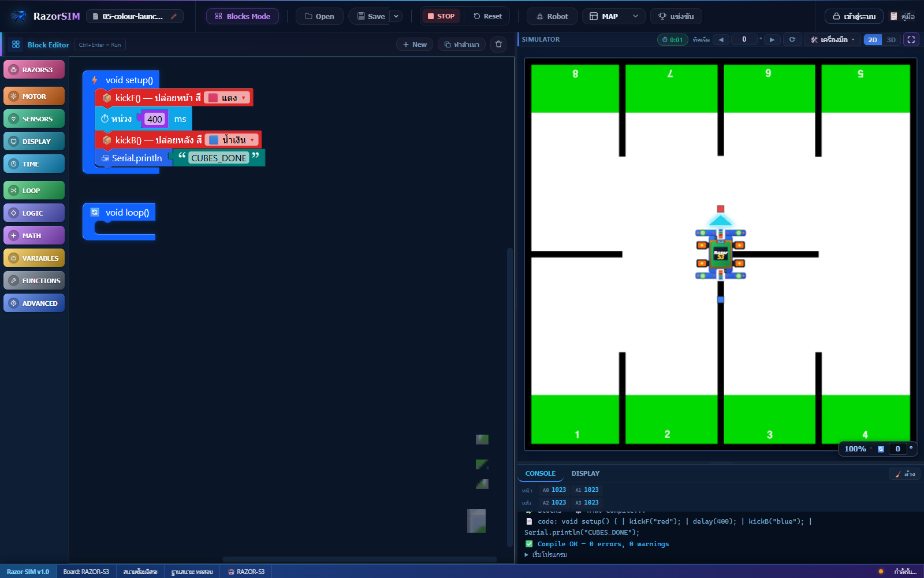Clear the console with ล้าง button
This screenshot has height=578, width=924.
click(905, 474)
